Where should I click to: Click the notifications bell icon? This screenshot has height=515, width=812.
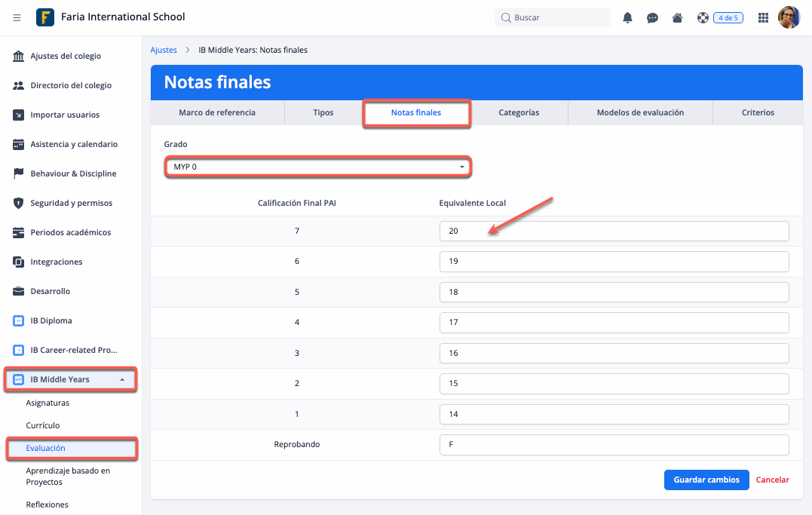click(x=627, y=17)
